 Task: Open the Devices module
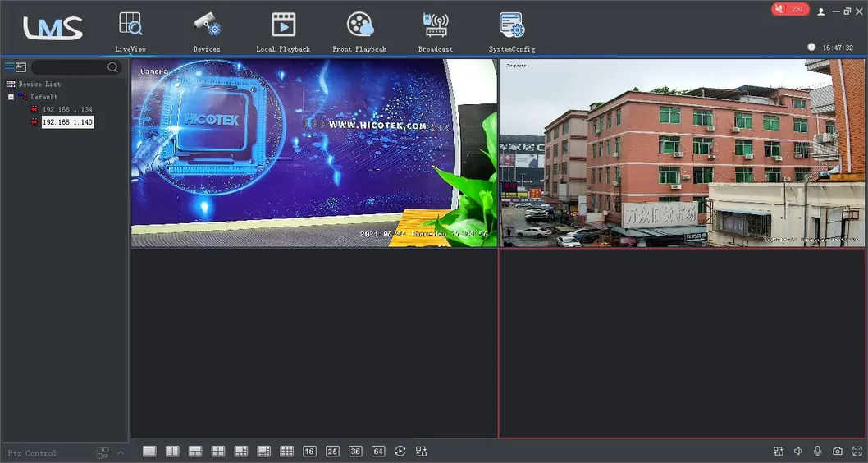[x=207, y=31]
